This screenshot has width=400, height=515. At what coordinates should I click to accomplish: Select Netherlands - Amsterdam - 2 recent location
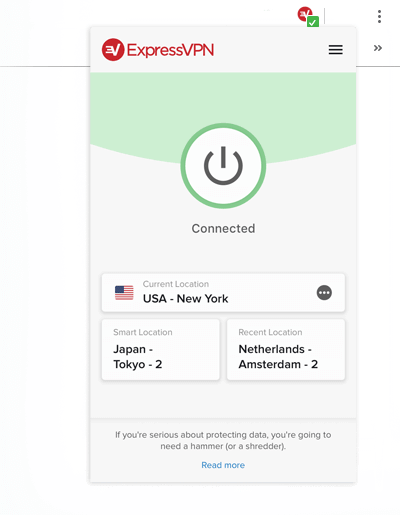(x=286, y=349)
